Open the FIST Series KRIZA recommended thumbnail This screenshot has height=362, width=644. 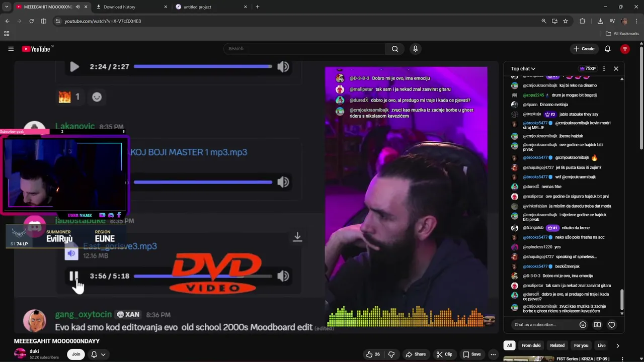pos(529,359)
